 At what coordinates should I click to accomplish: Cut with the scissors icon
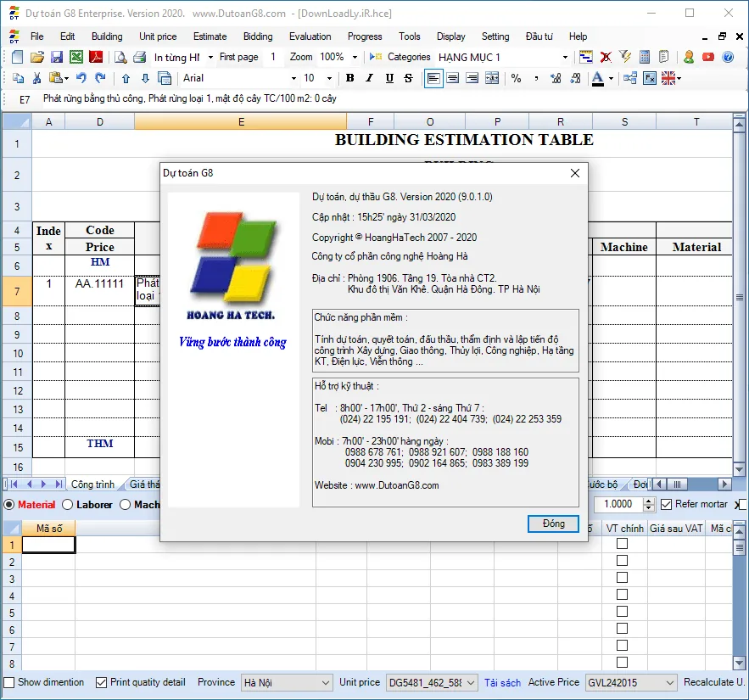(x=36, y=78)
